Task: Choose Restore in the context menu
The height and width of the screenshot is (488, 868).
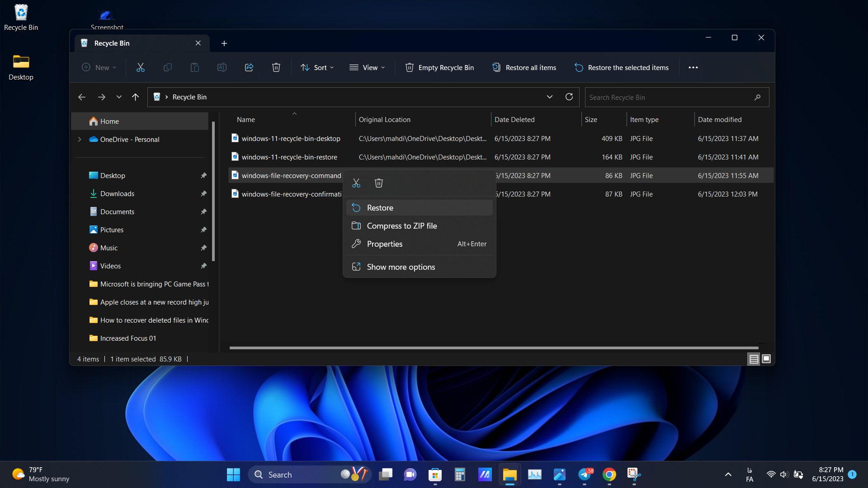Action: pos(419,208)
